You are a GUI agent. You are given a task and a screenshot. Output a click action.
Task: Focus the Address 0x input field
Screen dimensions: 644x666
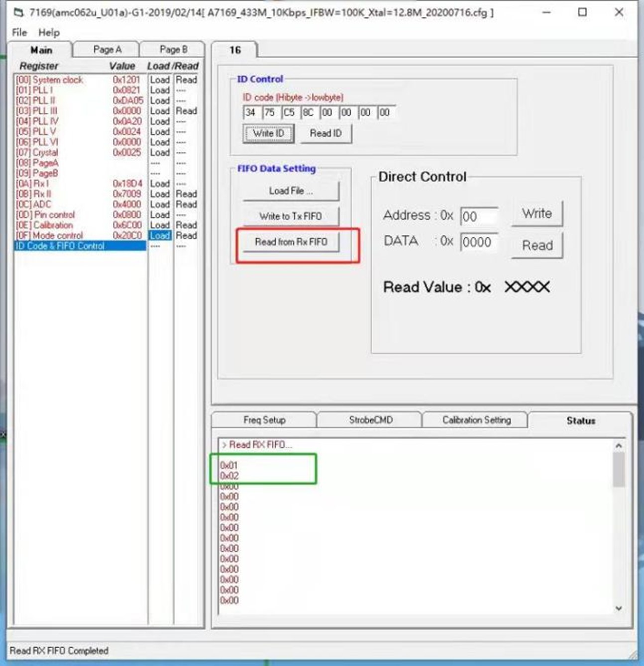coord(479,217)
